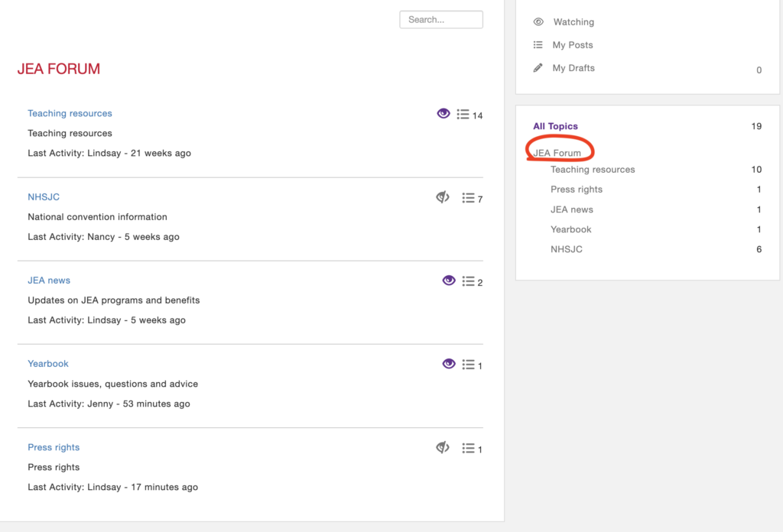783x532 pixels.
Task: Click 'Updates on JEA programs and benefits'
Action: pyautogui.click(x=113, y=300)
